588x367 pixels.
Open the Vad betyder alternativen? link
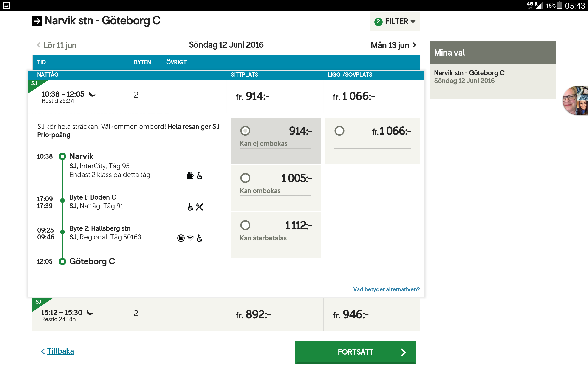[386, 289]
